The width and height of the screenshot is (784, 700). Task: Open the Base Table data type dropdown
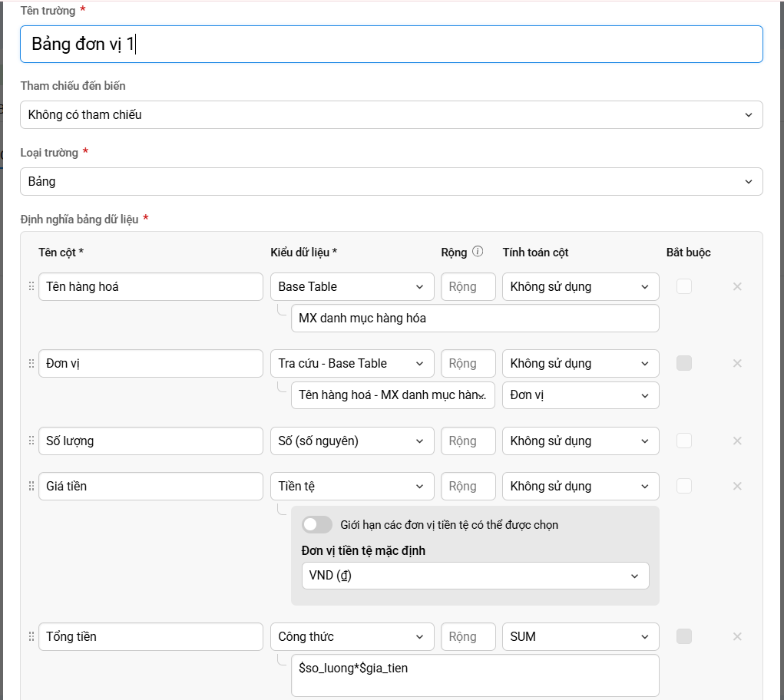point(352,286)
